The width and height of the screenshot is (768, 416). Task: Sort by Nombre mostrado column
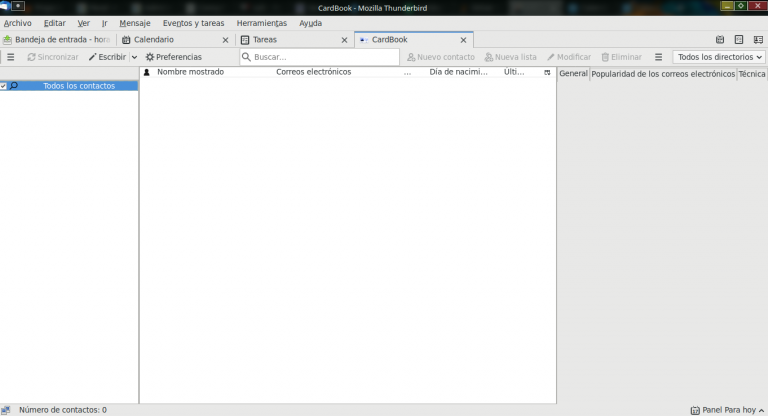click(x=191, y=72)
